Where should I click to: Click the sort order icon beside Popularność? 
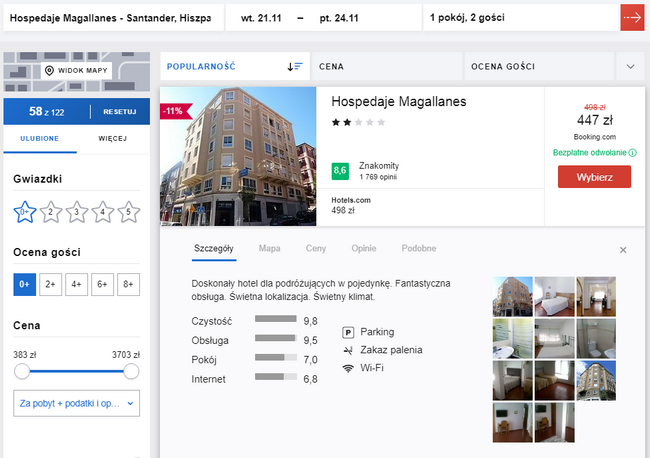(294, 66)
